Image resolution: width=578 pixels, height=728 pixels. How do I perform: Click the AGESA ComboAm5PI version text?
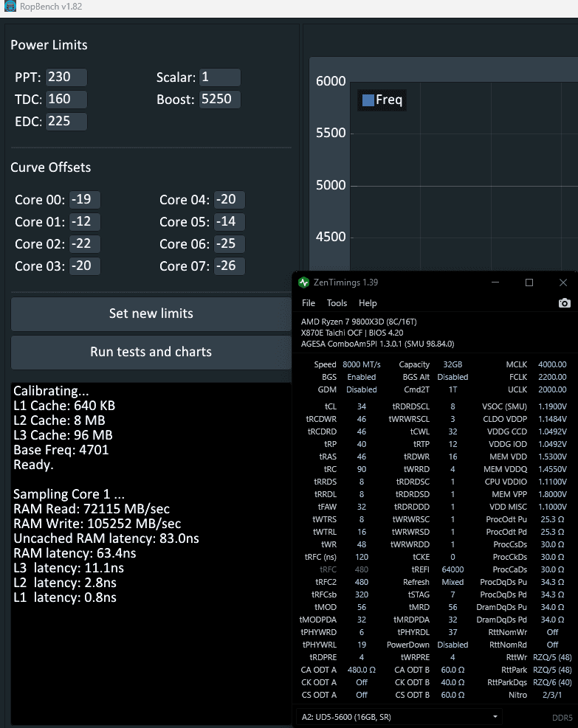coord(377,344)
